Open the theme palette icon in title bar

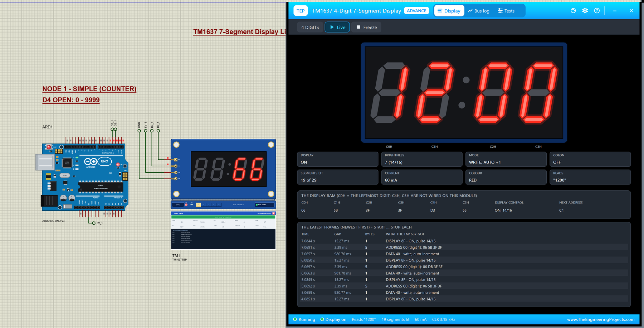pos(573,11)
